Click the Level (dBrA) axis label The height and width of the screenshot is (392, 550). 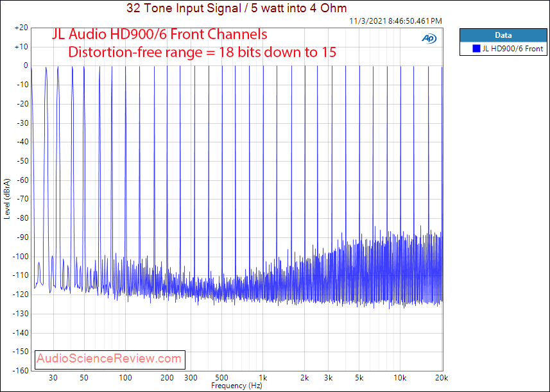pos(7,199)
